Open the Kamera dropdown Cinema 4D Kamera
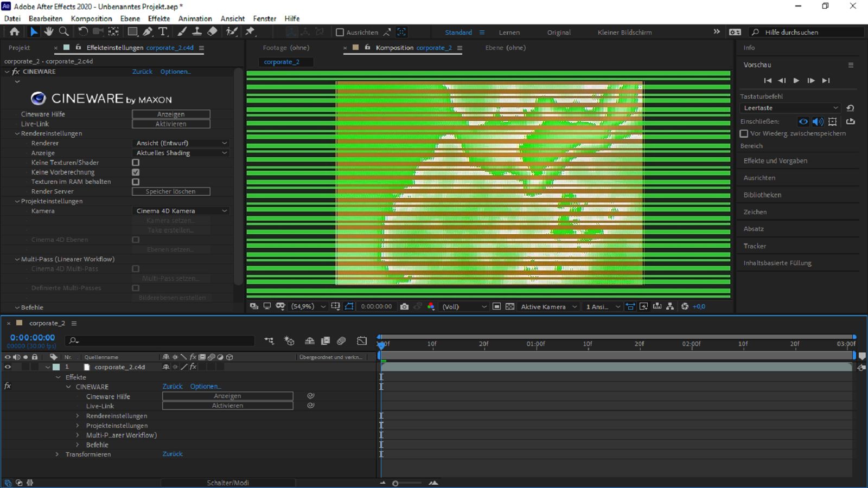Screen dimensions: 868x488 pyautogui.click(x=181, y=211)
